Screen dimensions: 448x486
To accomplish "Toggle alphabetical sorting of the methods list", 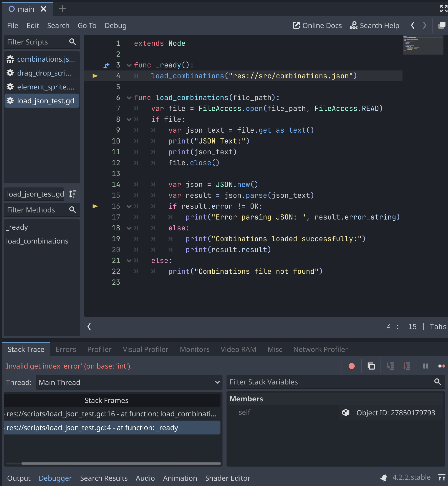I will pyautogui.click(x=73, y=194).
